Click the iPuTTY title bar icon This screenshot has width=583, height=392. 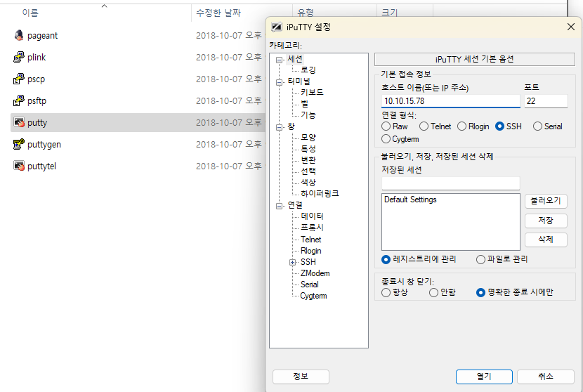pyautogui.click(x=277, y=27)
